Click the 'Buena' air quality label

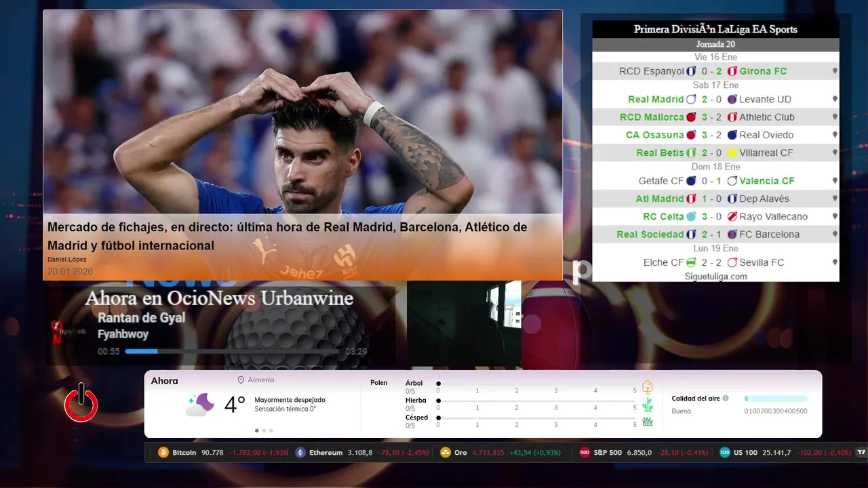[681, 411]
